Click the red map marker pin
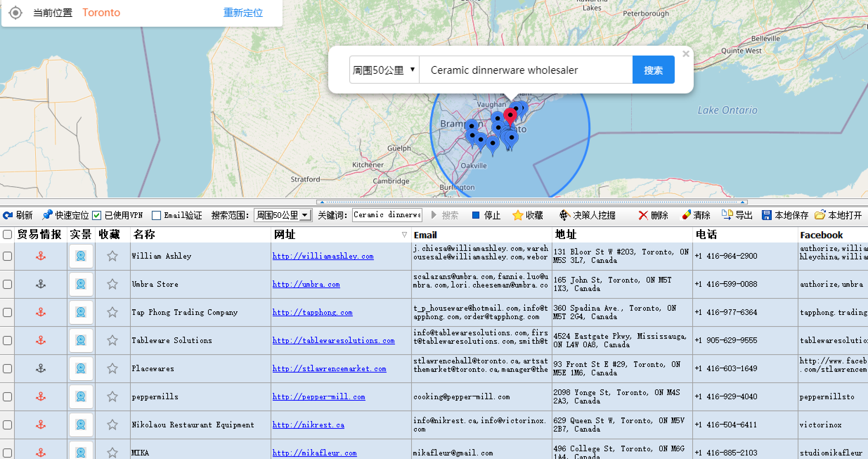This screenshot has height=459, width=868. pos(510,117)
